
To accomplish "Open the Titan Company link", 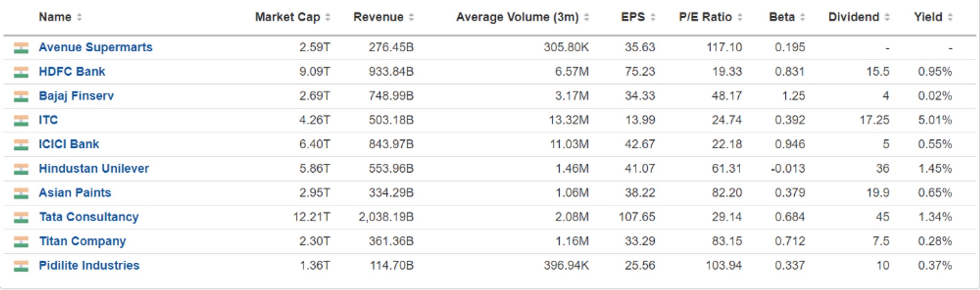I will click(x=82, y=241).
